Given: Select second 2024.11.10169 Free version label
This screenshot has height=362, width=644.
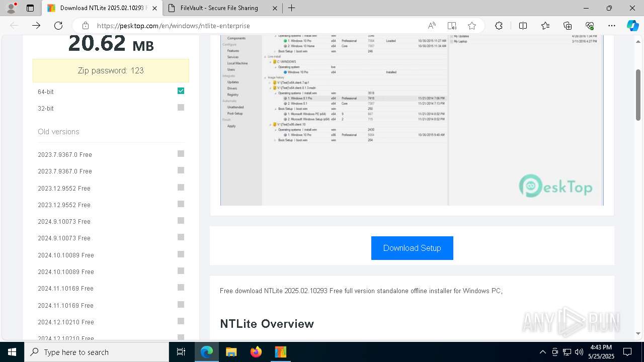Looking at the screenshot, I should click(x=65, y=305).
